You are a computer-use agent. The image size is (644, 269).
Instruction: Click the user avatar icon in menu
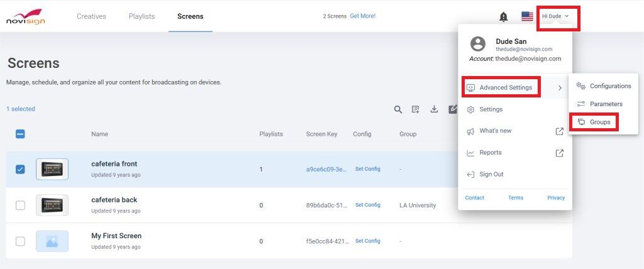click(x=478, y=44)
